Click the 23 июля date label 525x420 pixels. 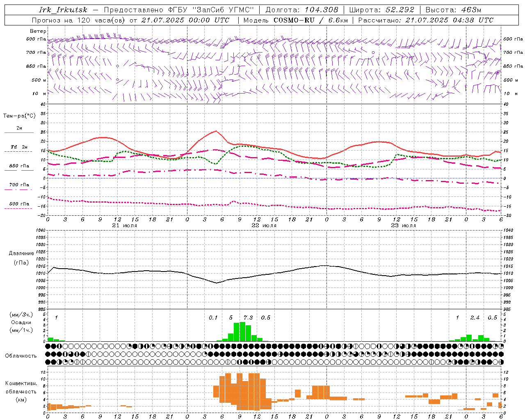pos(404,226)
